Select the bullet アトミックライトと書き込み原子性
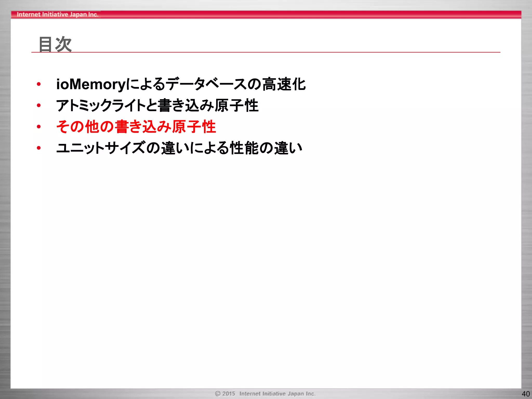532x399 pixels. coord(157,105)
